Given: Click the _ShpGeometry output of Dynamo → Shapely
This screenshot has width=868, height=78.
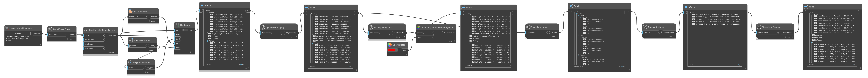Looking at the screenshot, I should (x=291, y=33).
